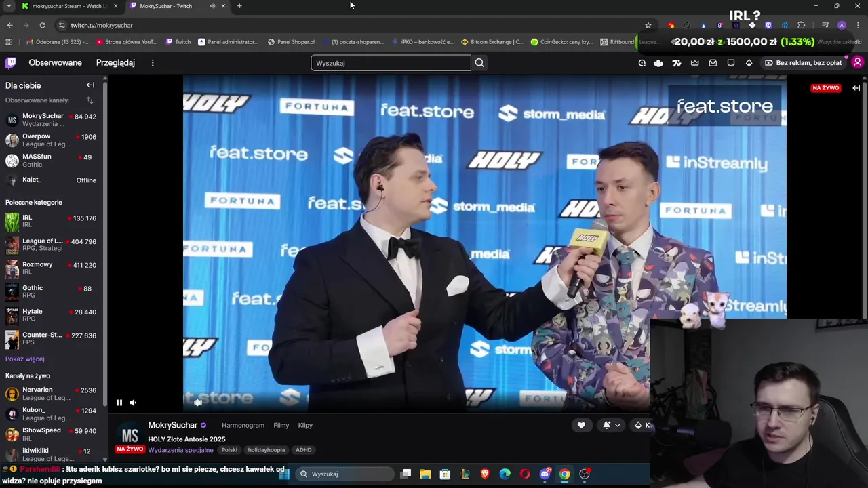868x488 pixels.
Task: Open the Obserwowane navigation link
Action: coord(55,62)
